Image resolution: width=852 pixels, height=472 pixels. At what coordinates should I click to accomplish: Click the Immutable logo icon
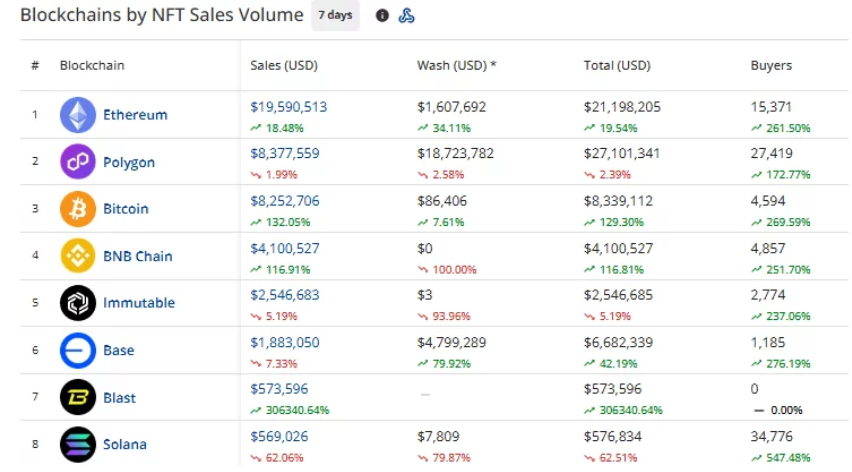(78, 303)
